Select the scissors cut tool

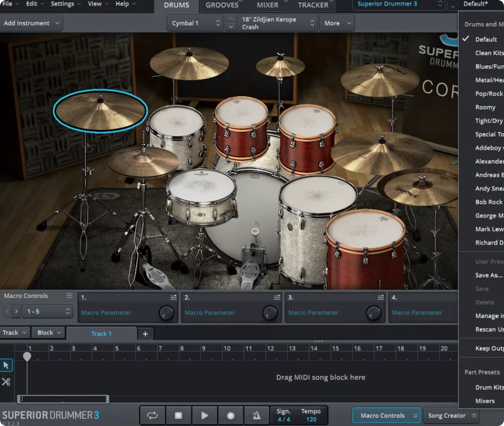tap(6, 382)
